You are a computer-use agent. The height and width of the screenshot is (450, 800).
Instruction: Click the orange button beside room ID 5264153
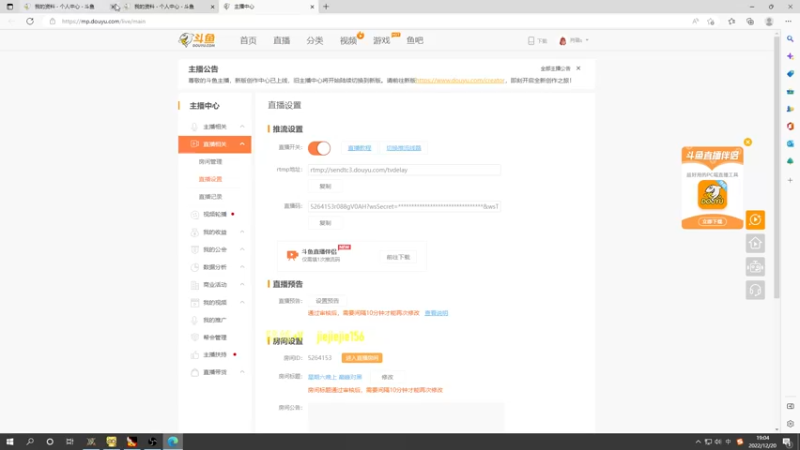pos(362,358)
